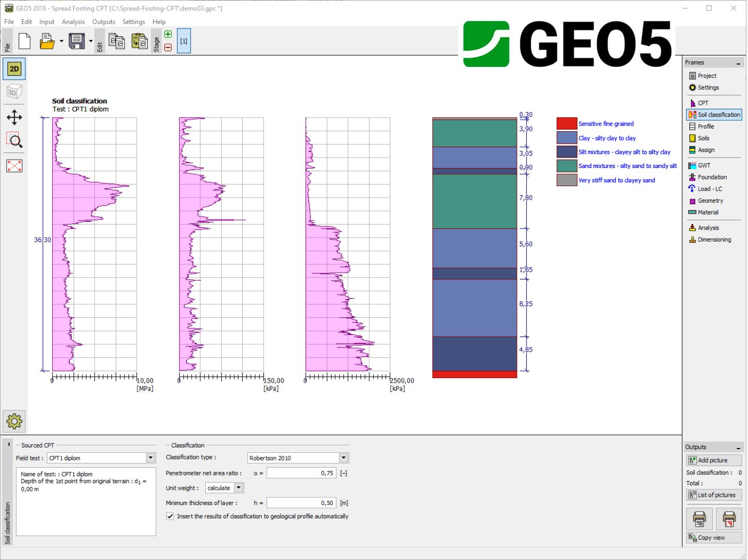This screenshot has width=748, height=560.
Task: Switch to the 2D view
Action: coord(14,68)
